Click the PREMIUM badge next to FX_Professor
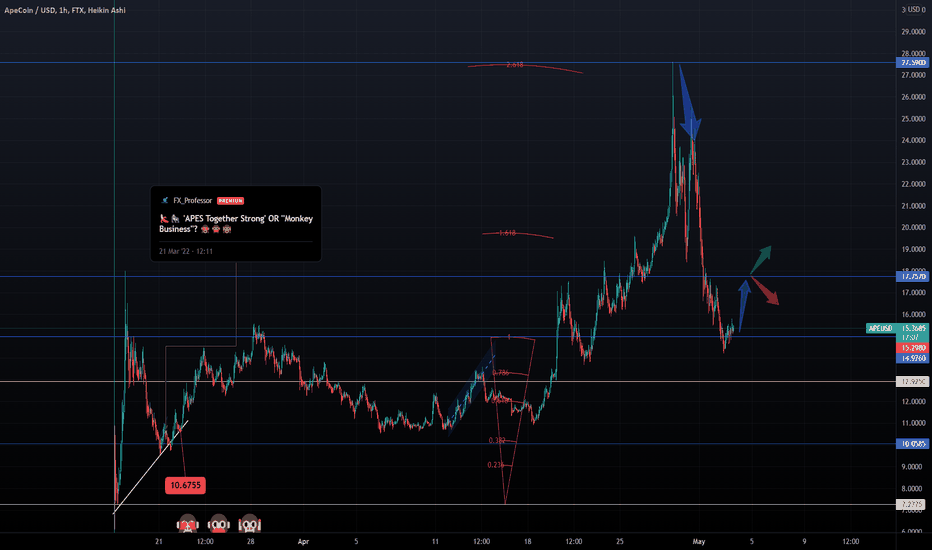 click(x=231, y=201)
